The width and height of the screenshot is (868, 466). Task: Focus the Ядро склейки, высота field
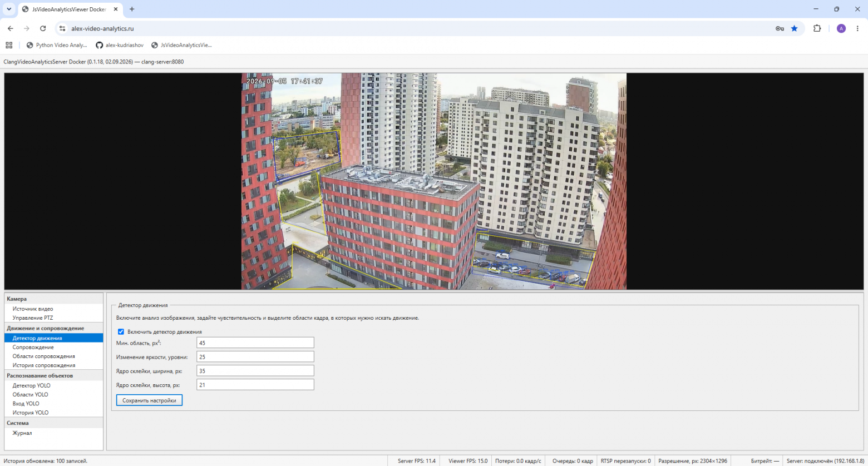255,384
